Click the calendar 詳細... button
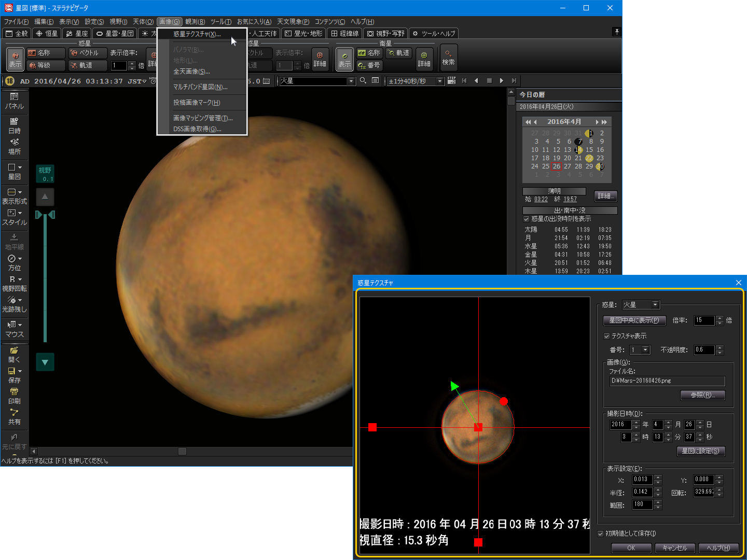Screen dimensions: 747x560 pos(605,196)
